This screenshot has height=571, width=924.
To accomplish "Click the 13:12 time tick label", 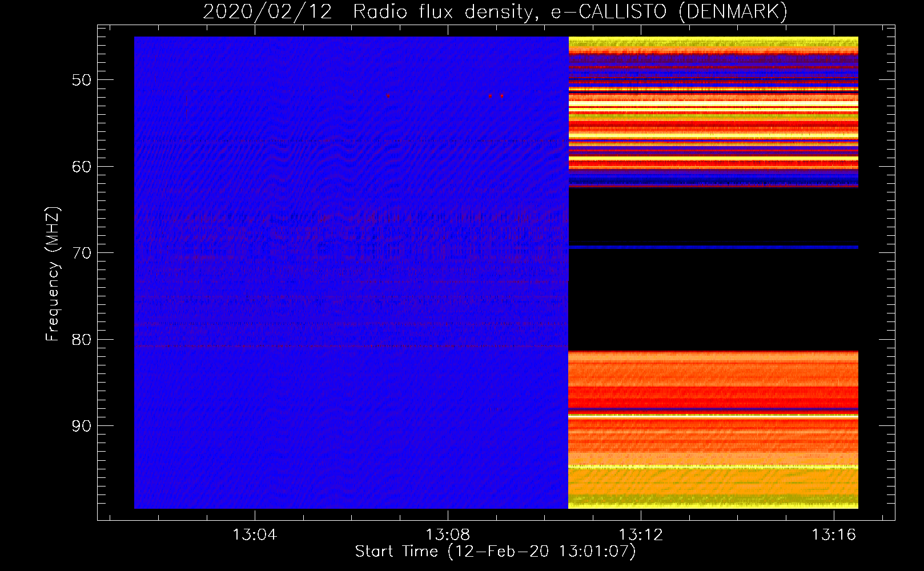I will click(641, 535).
